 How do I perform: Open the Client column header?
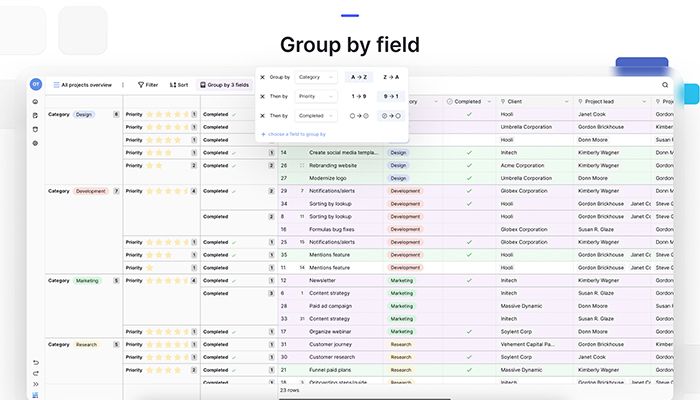point(535,101)
